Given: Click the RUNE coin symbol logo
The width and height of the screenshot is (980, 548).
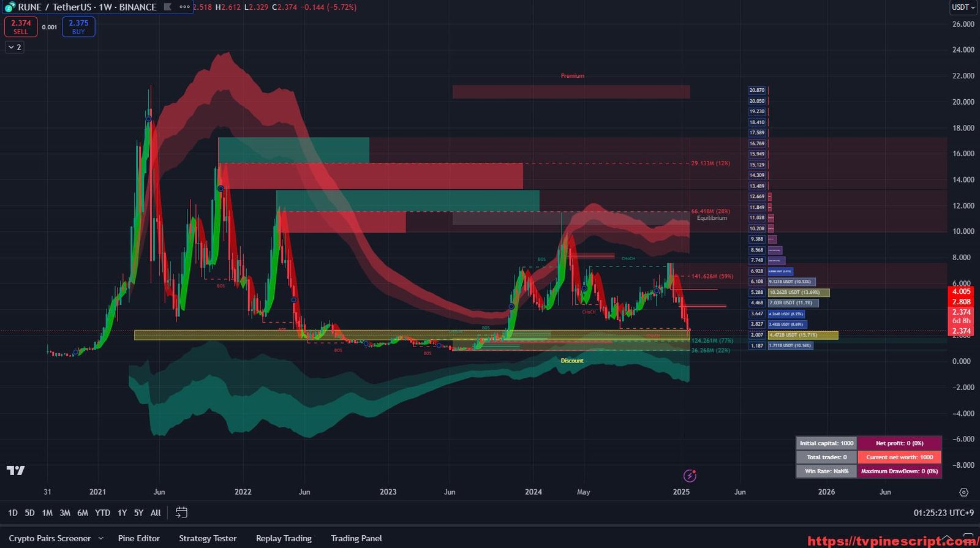Looking at the screenshot, I should [x=10, y=7].
